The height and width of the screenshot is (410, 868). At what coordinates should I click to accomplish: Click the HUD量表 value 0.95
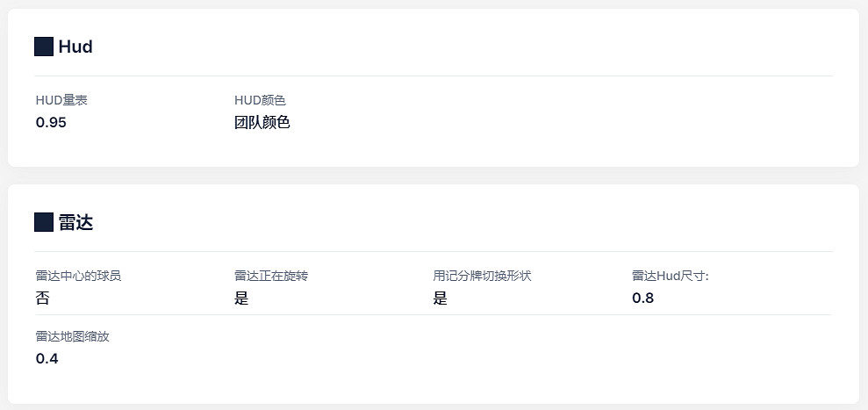pyautogui.click(x=51, y=122)
